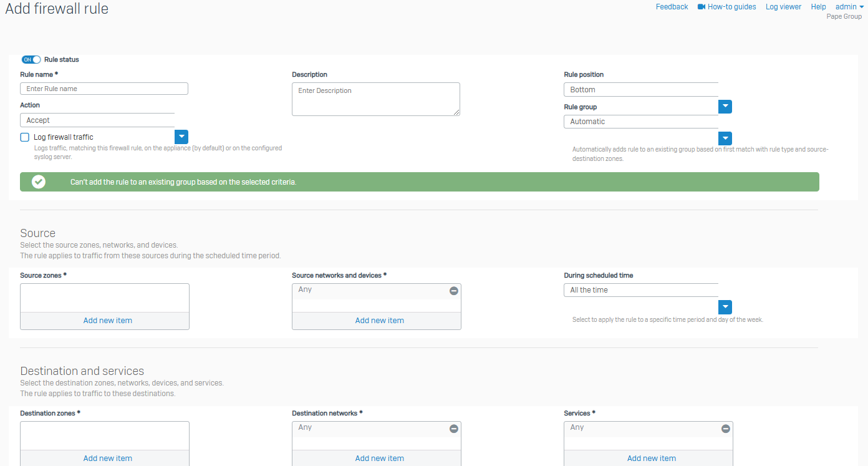The height and width of the screenshot is (466, 868).
Task: Open the Log viewer link
Action: tap(783, 7)
